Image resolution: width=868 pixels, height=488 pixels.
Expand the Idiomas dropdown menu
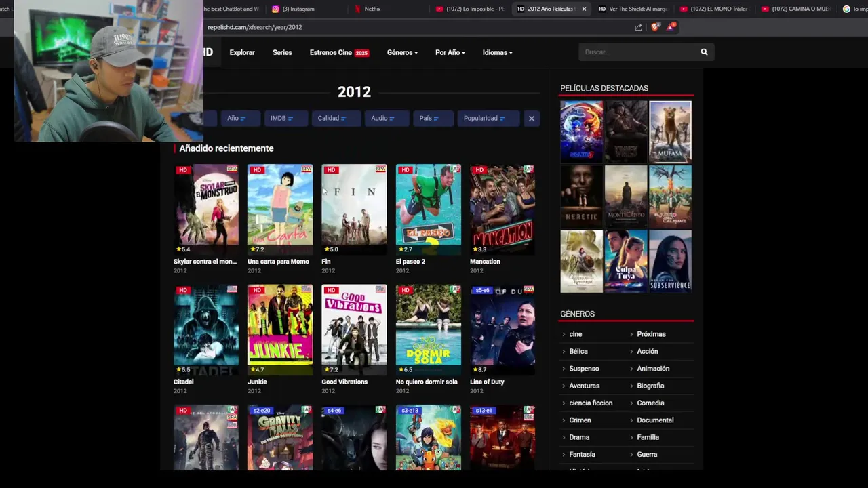tap(498, 52)
